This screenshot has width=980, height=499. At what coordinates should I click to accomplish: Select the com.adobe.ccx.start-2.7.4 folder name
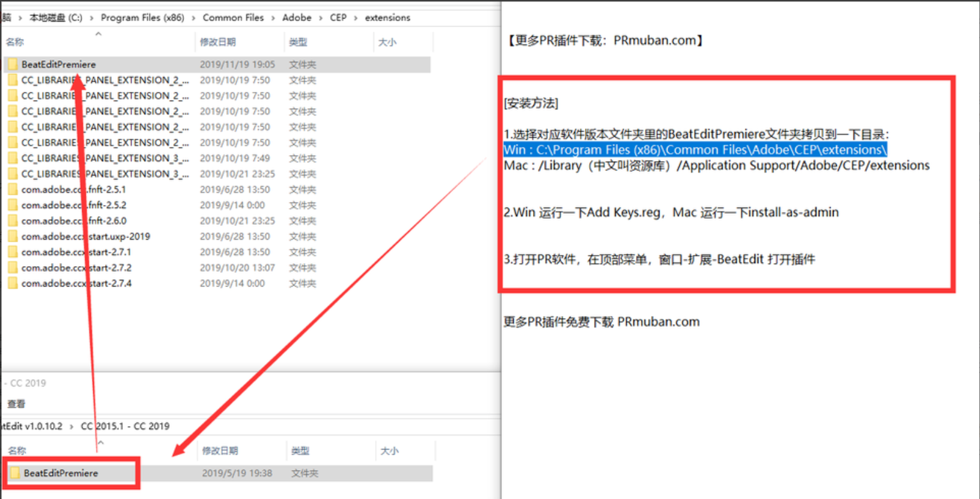pos(76,283)
